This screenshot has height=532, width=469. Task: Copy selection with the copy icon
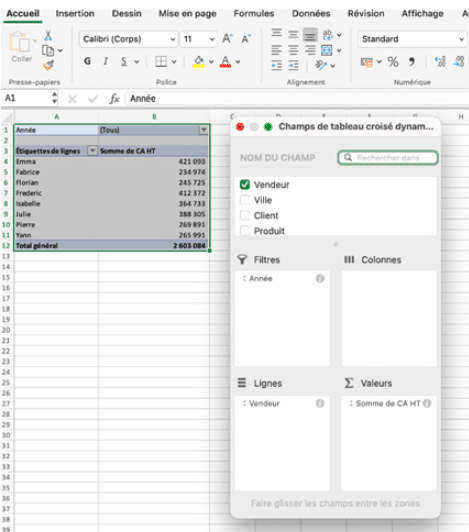click(48, 51)
